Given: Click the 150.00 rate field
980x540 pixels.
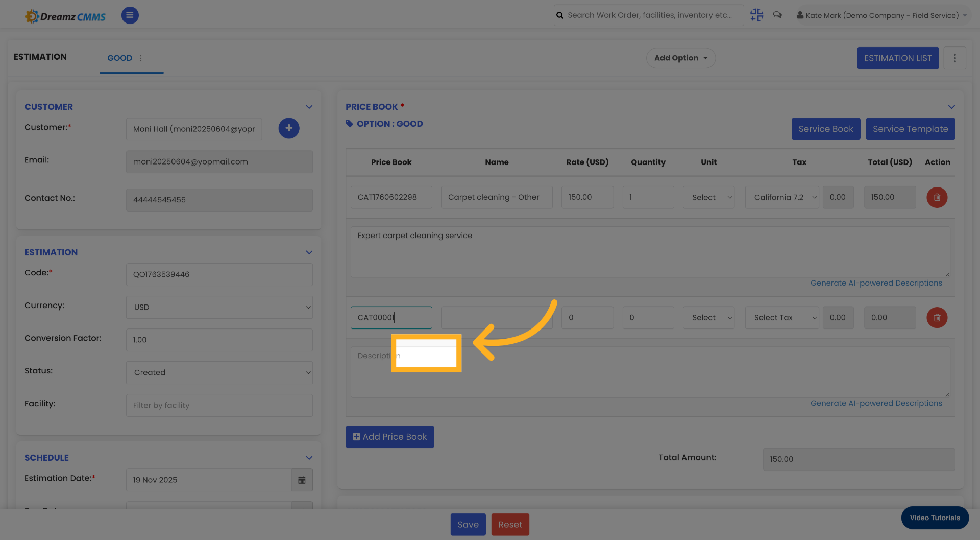Looking at the screenshot, I should (587, 197).
